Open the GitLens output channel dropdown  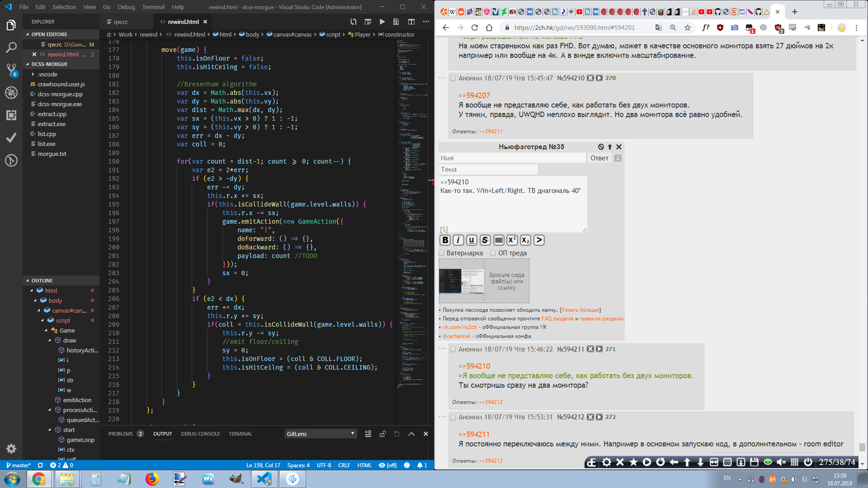[321, 434]
